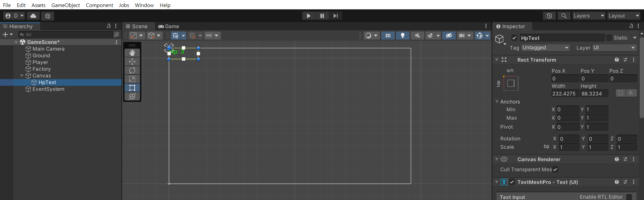Open Canvas Renderer more options menu

coord(634,159)
